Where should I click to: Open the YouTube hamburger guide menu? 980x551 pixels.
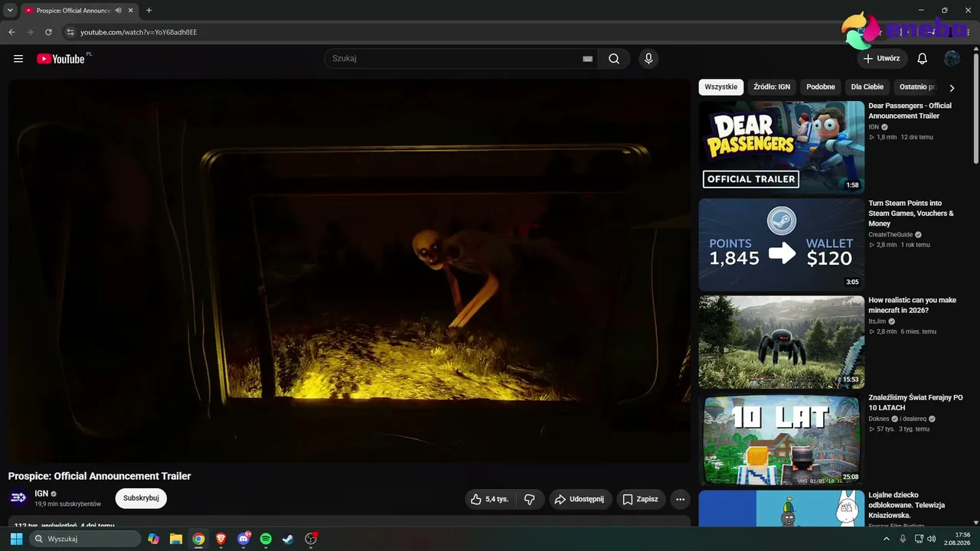point(18,59)
